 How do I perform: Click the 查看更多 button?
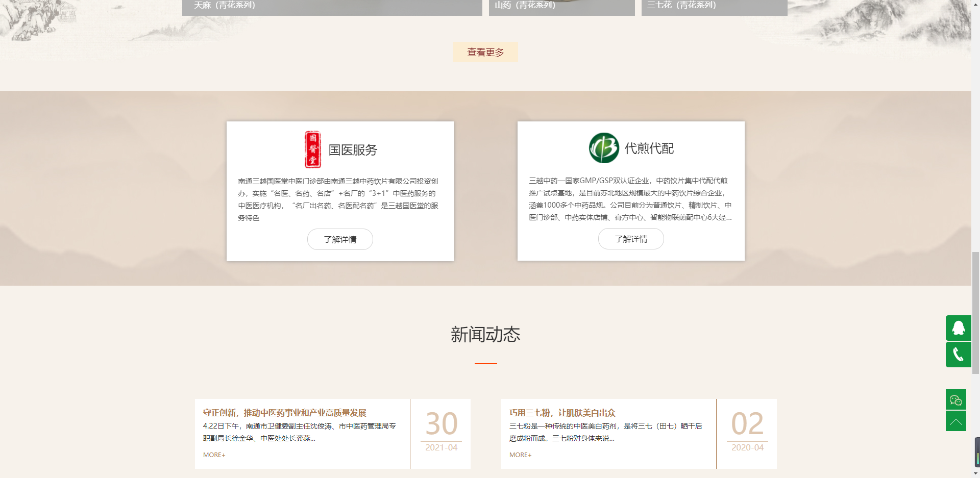click(485, 52)
